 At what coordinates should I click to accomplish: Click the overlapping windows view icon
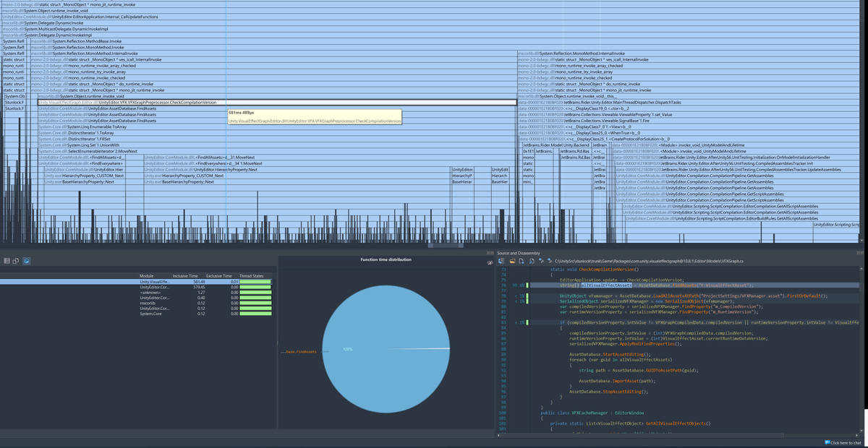point(17,261)
